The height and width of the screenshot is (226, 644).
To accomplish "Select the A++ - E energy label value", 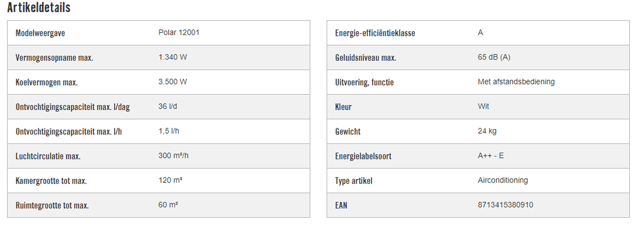I will [491, 156].
